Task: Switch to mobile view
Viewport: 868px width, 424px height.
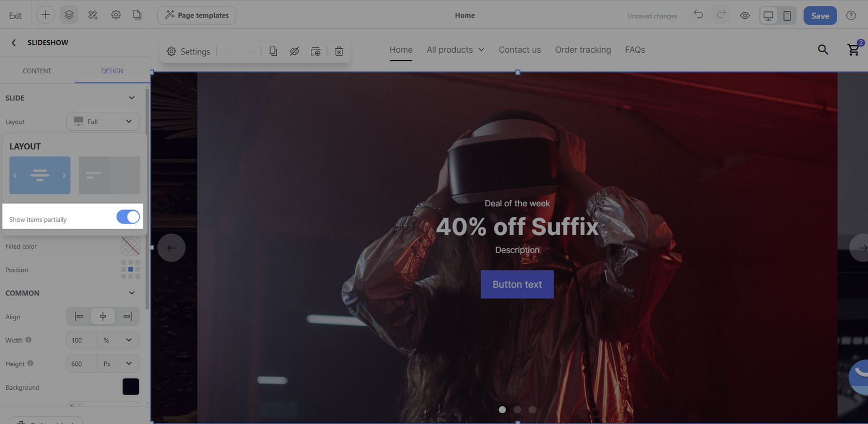Action: pos(787,16)
